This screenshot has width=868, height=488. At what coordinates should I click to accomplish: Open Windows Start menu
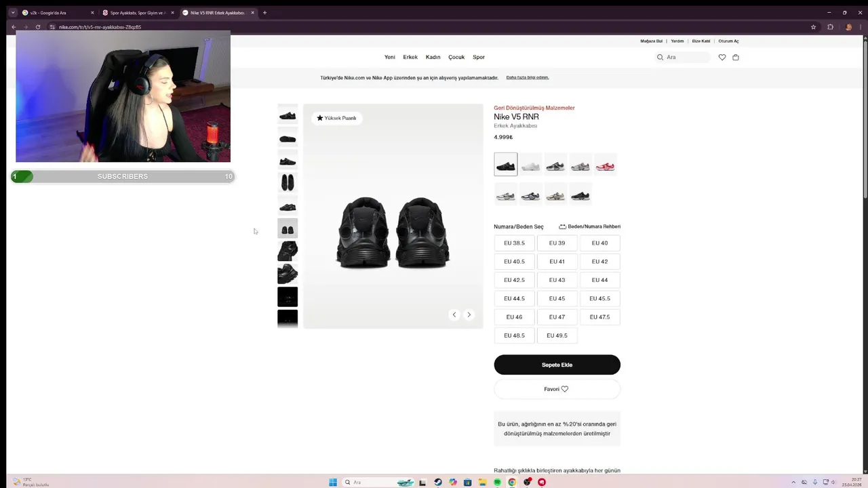coord(333,483)
